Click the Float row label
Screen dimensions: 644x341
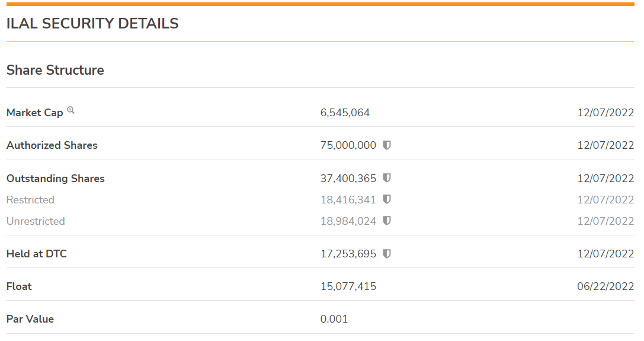point(19,286)
